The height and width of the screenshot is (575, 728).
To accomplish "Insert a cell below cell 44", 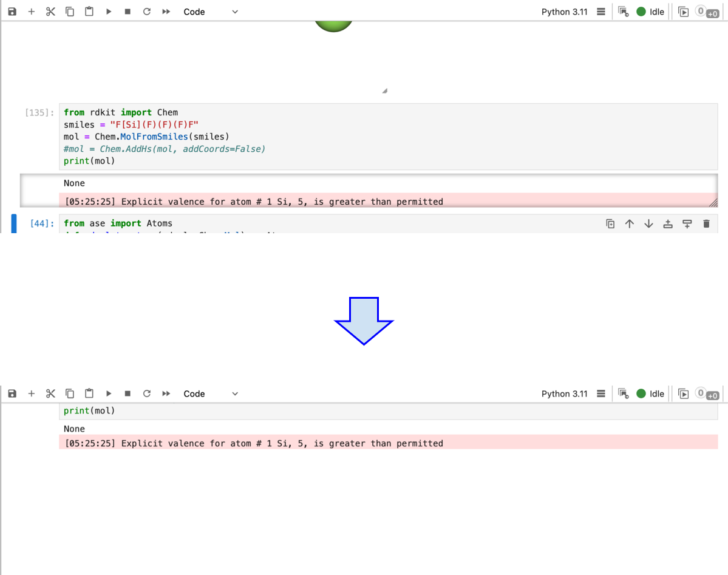I will tap(687, 224).
